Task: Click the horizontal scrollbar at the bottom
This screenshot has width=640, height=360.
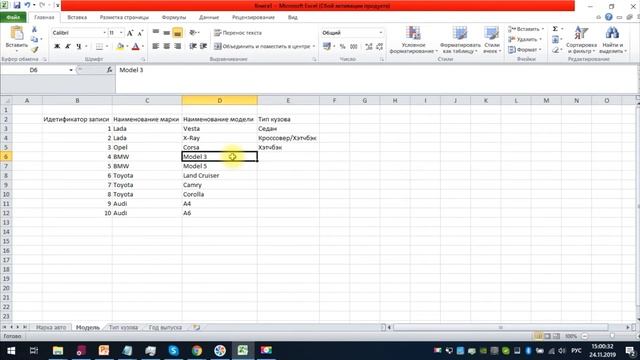Action: pos(501,327)
